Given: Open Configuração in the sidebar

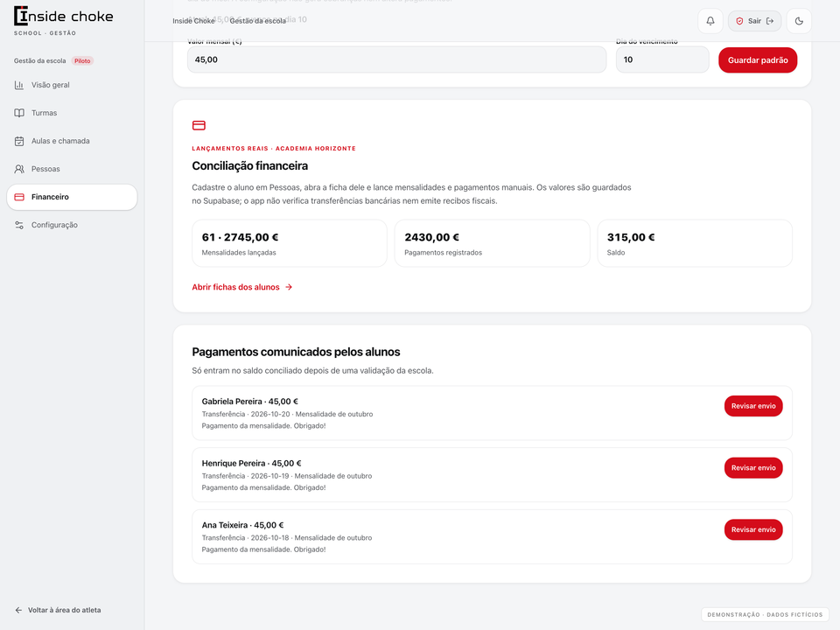Looking at the screenshot, I should [x=72, y=225].
